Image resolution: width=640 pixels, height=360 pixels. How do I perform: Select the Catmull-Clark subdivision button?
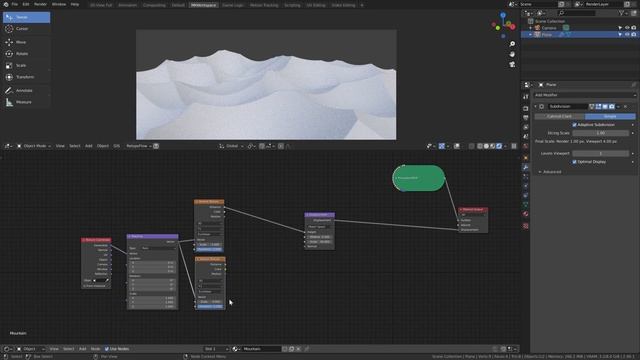tap(560, 116)
